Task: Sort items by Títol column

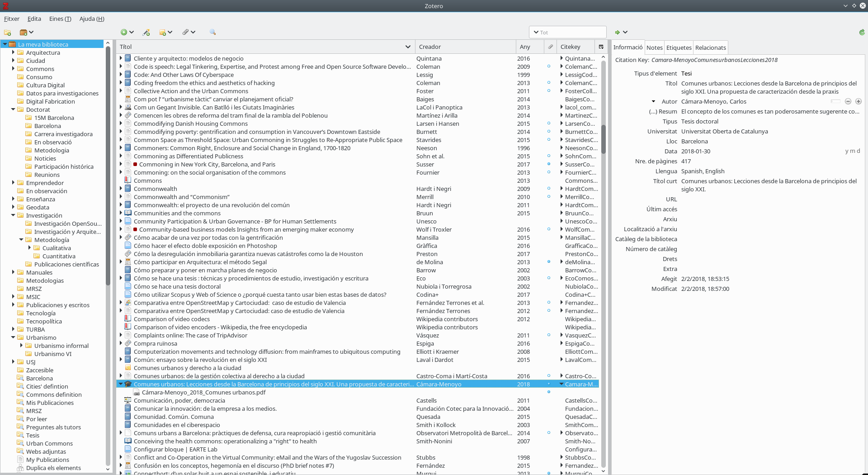Action: (265, 47)
